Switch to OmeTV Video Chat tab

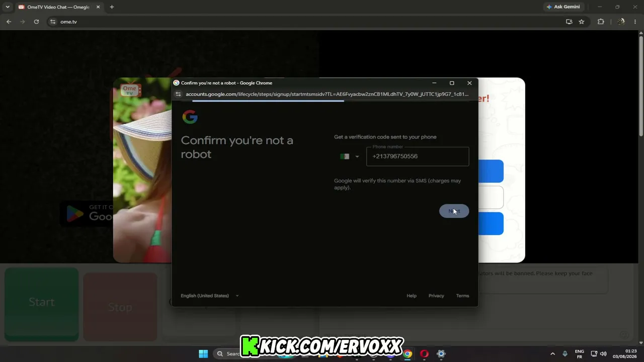coord(59,7)
